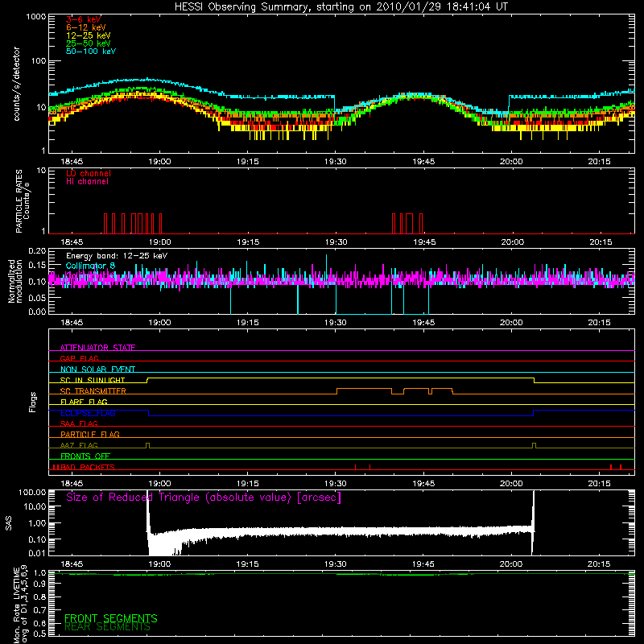Click the cyan Collimator 8 legend label
Image resolution: width=644 pixels, height=644 pixels.
(x=90, y=266)
